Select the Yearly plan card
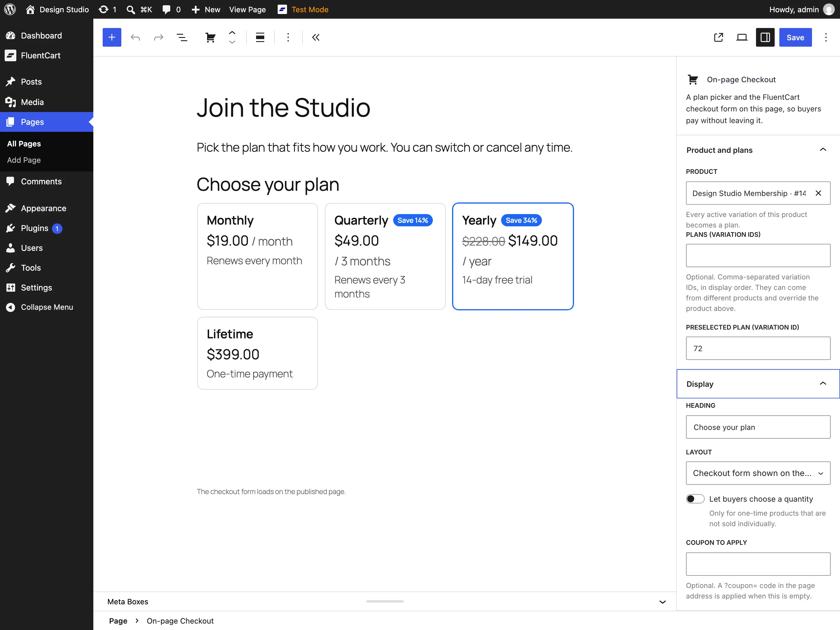840x630 pixels. click(x=513, y=256)
